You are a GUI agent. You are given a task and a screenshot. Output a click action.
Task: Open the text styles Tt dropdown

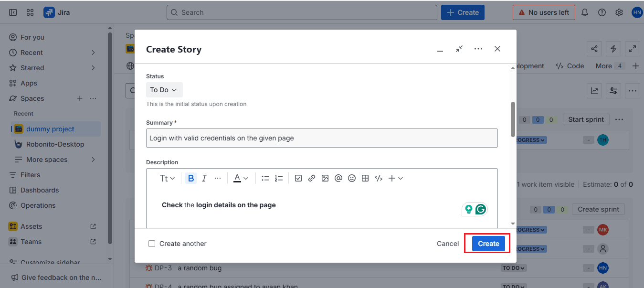click(x=167, y=178)
